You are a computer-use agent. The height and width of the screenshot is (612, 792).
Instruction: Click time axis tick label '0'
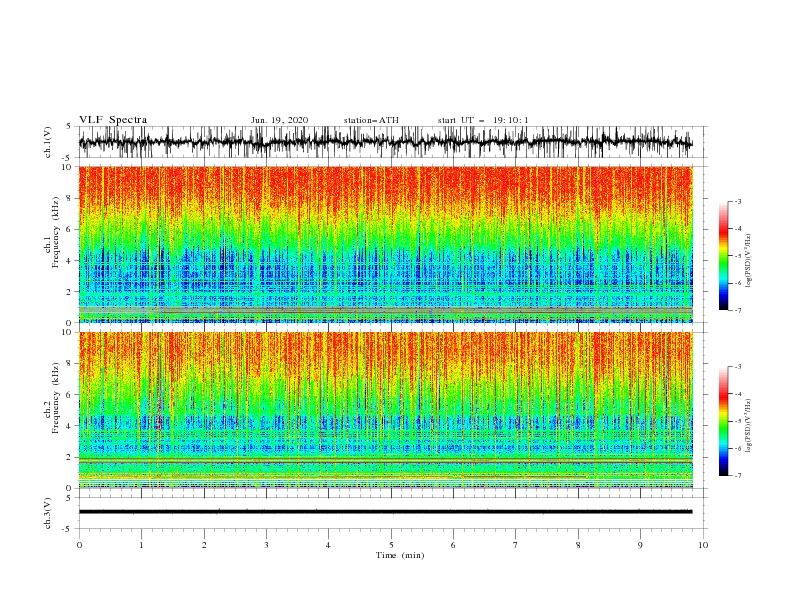tap(79, 545)
